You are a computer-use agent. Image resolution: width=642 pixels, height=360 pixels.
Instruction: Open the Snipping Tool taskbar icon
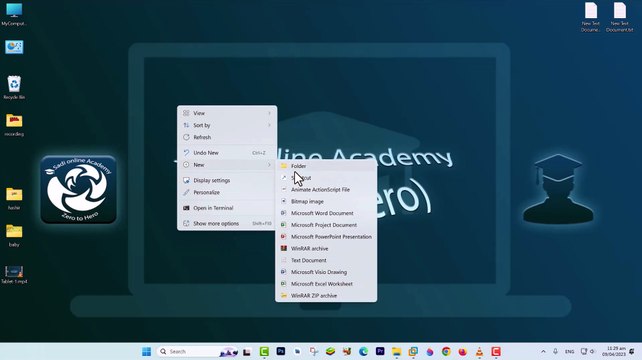pos(314,351)
